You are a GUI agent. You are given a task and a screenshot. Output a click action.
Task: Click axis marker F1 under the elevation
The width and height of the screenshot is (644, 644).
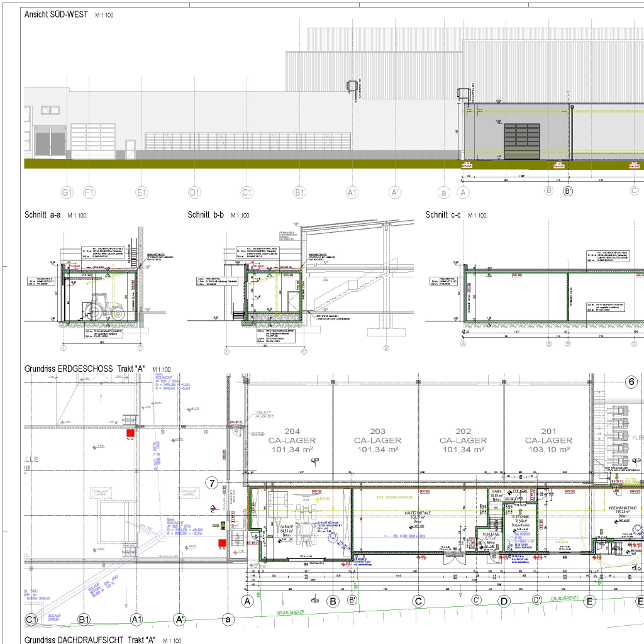pyautogui.click(x=89, y=192)
